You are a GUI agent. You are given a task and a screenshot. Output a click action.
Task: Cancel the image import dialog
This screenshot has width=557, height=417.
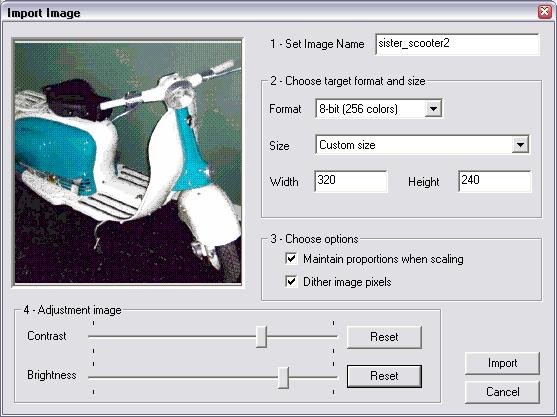click(x=502, y=392)
